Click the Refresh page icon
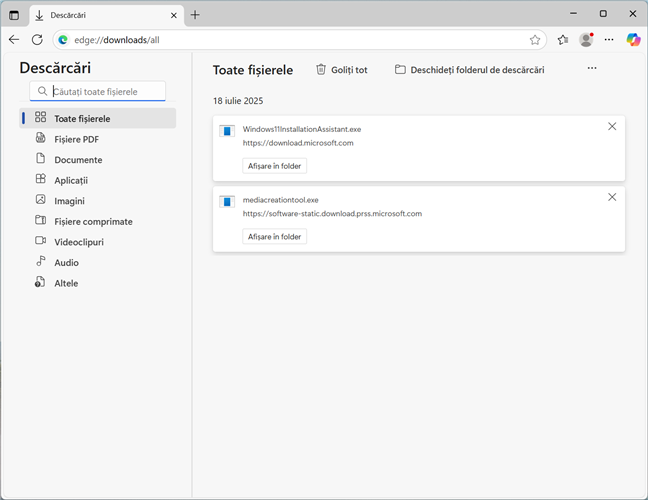648x500 pixels. click(x=37, y=40)
